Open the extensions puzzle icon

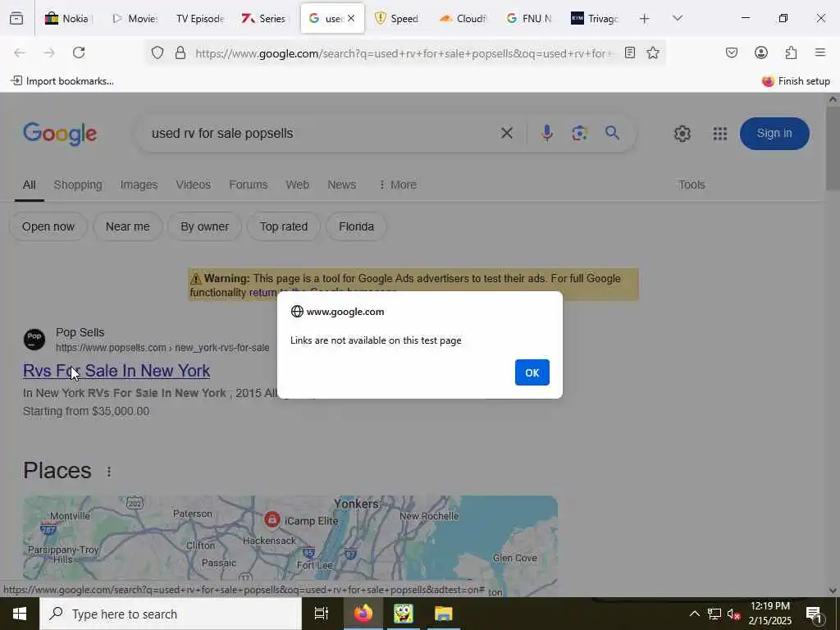pyautogui.click(x=791, y=52)
